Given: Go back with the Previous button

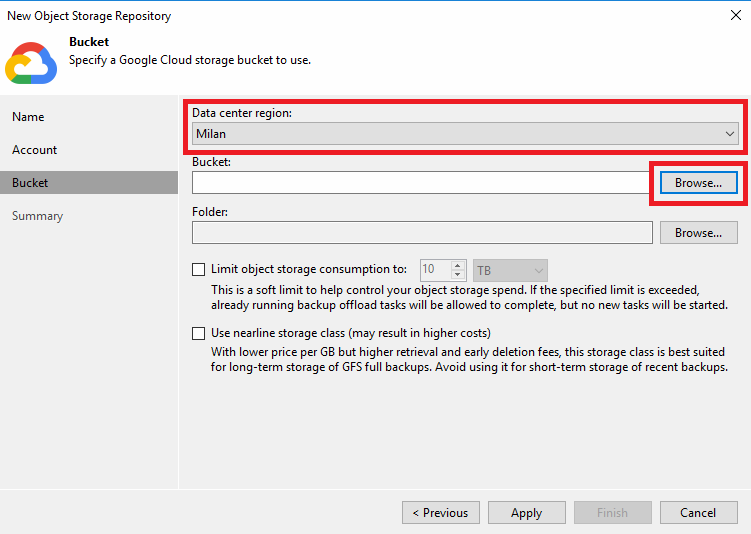Looking at the screenshot, I should [441, 512].
